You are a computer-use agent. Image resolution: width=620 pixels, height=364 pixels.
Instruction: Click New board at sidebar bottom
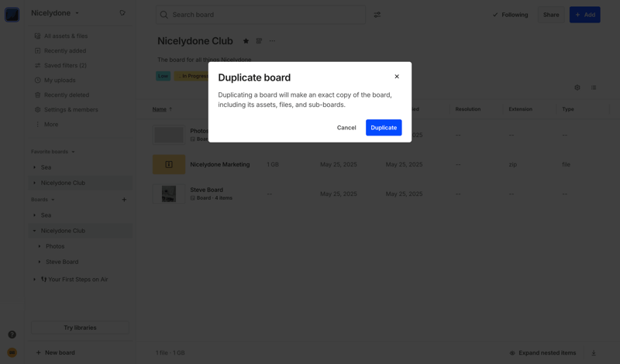[x=55, y=352]
